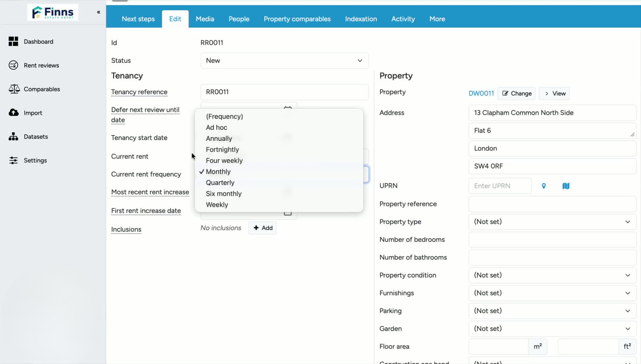Open the Rent reviews sidebar icon
Viewport: 641px width, 364px height.
[13, 65]
